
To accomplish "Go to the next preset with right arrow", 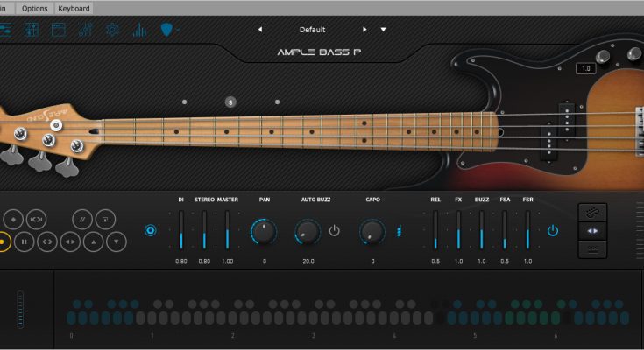I will 364,30.
